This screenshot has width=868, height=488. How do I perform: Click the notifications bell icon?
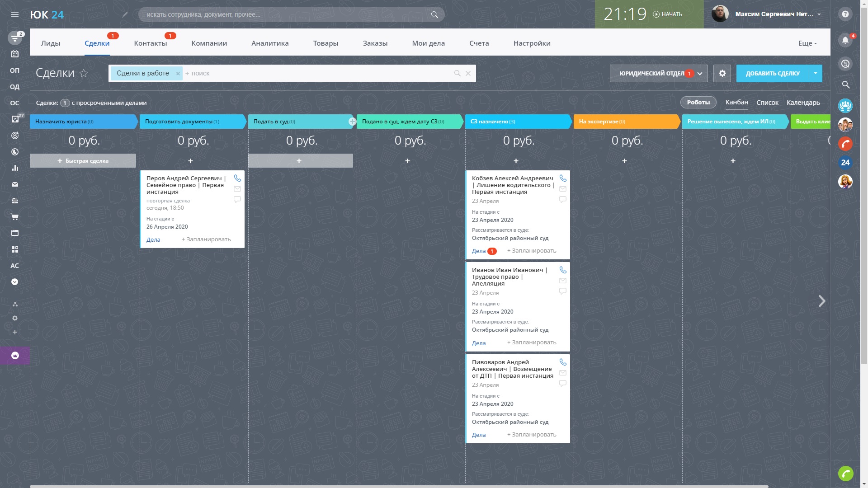pos(845,40)
